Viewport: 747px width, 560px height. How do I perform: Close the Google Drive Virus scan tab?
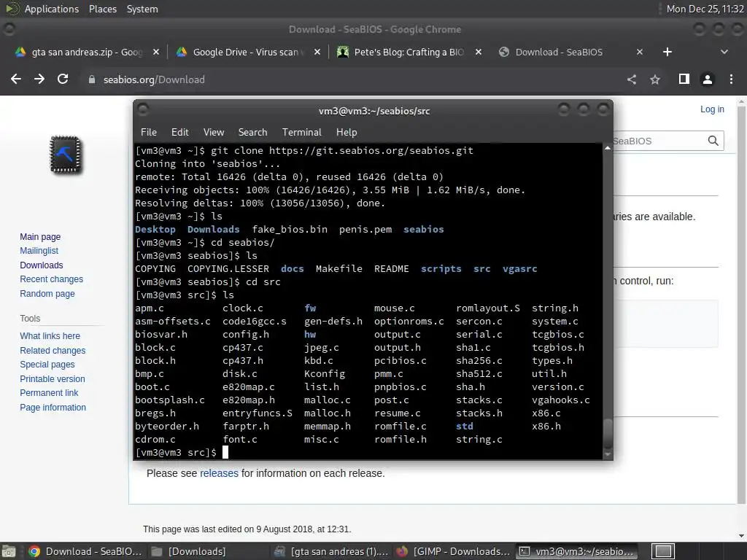point(317,52)
